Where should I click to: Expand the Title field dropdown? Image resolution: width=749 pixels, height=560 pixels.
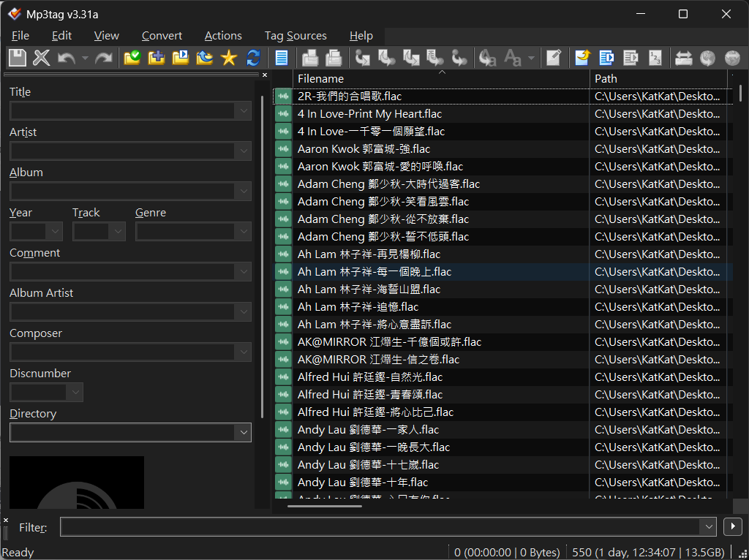click(244, 111)
